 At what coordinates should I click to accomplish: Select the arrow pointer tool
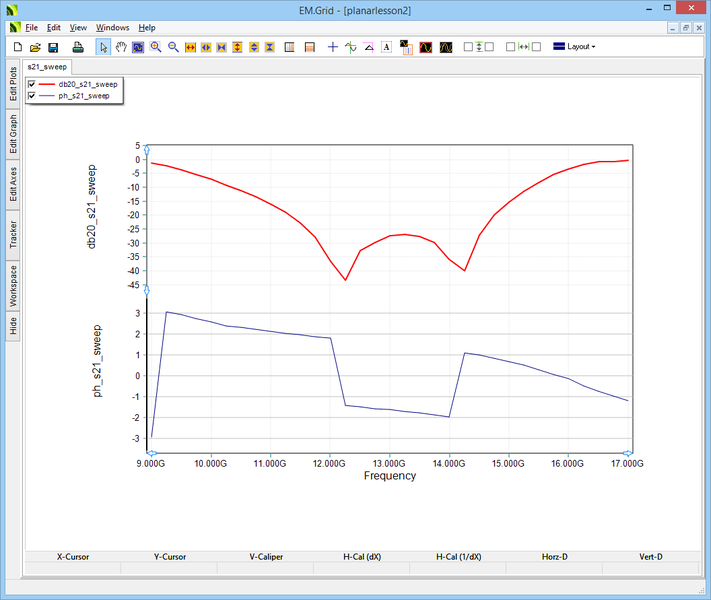(104, 47)
